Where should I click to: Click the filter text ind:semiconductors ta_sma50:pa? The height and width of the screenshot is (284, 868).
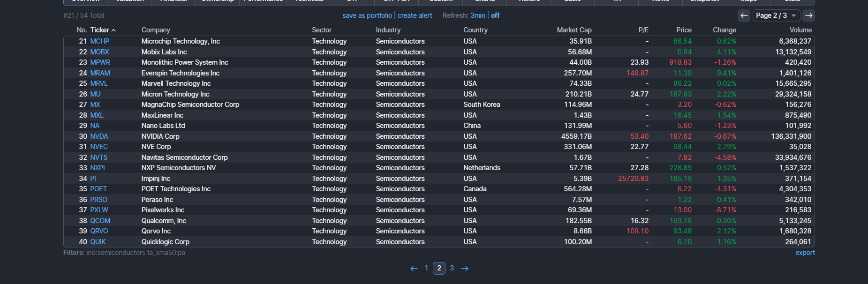coord(136,253)
